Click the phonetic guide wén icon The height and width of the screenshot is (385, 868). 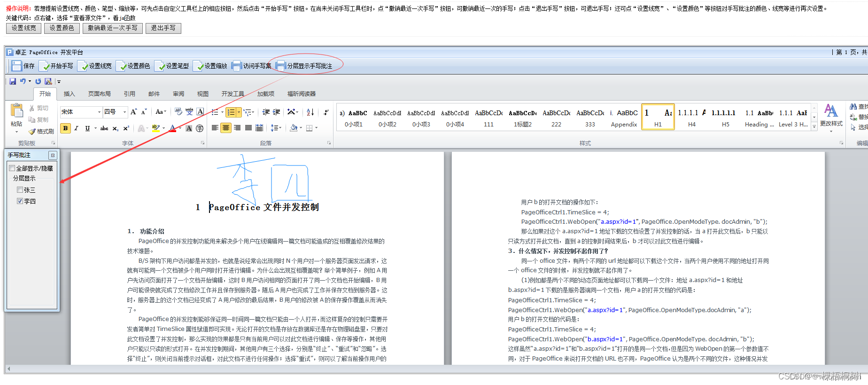(x=189, y=112)
